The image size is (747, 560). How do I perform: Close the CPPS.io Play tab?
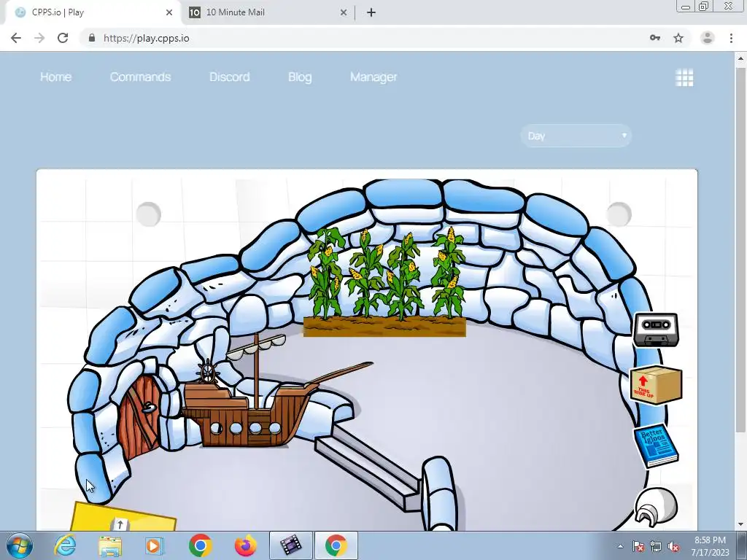169,12
